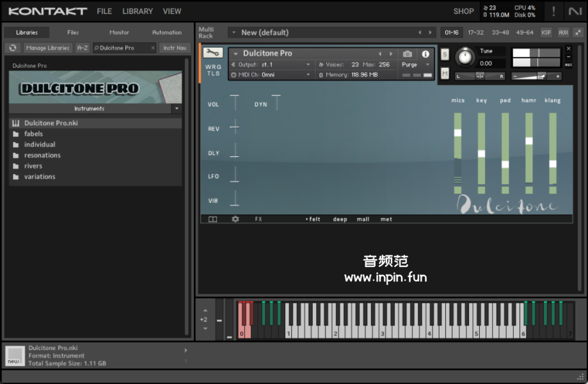Open the book icon in instrument footer
The height and width of the screenshot is (384, 588).
point(213,219)
